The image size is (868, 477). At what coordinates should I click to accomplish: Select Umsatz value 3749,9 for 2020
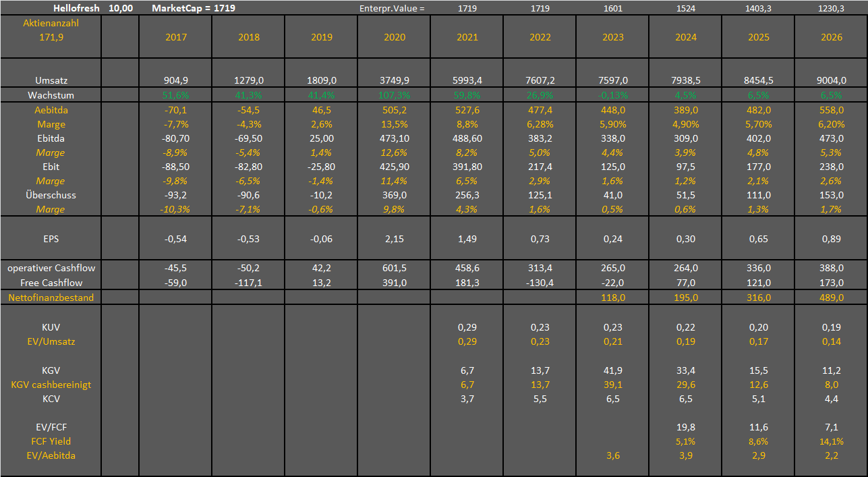tap(395, 80)
